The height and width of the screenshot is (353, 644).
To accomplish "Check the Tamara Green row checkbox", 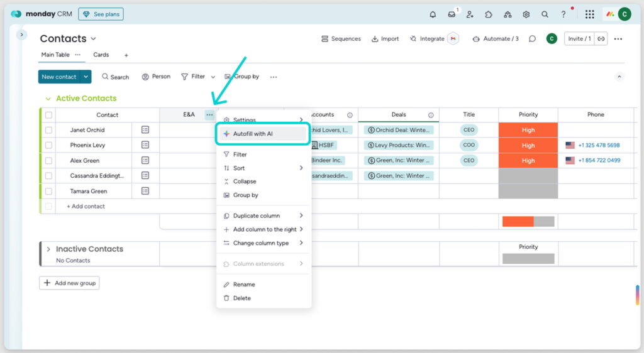I will 48,191.
